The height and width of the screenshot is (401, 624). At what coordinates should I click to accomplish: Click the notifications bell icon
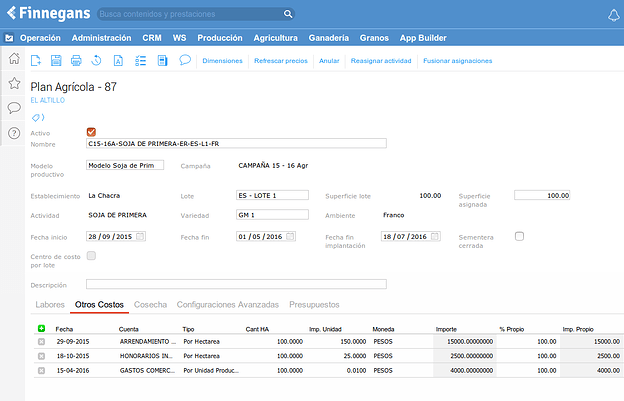click(x=613, y=15)
